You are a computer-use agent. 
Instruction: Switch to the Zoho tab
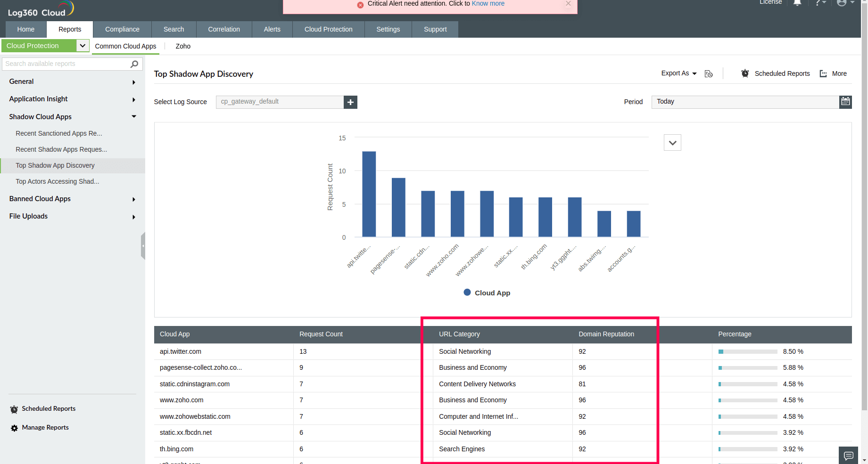(x=182, y=46)
